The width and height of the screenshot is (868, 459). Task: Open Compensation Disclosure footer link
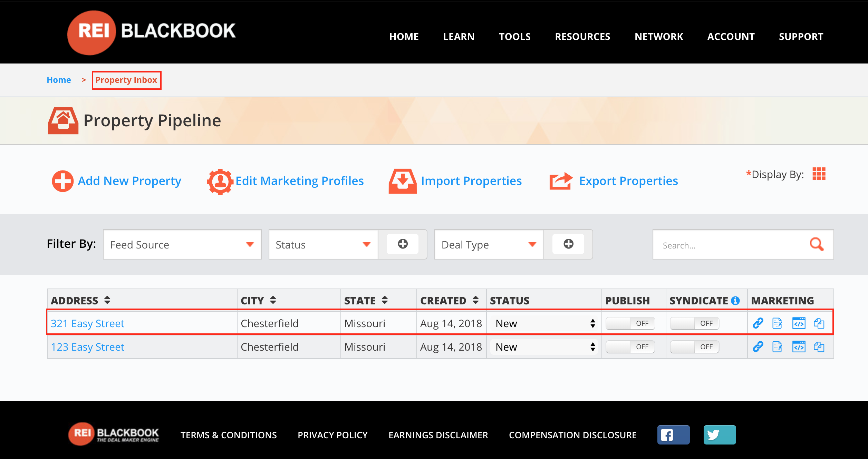(573, 435)
